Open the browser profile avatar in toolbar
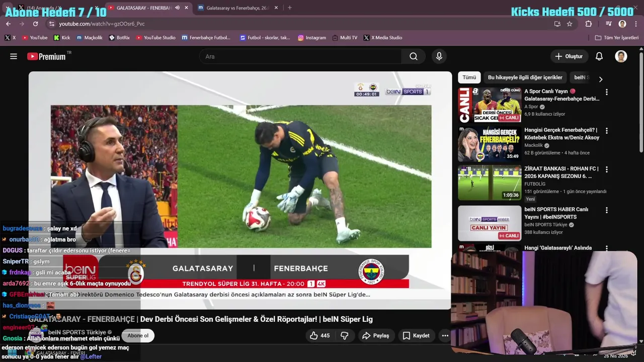 click(622, 24)
